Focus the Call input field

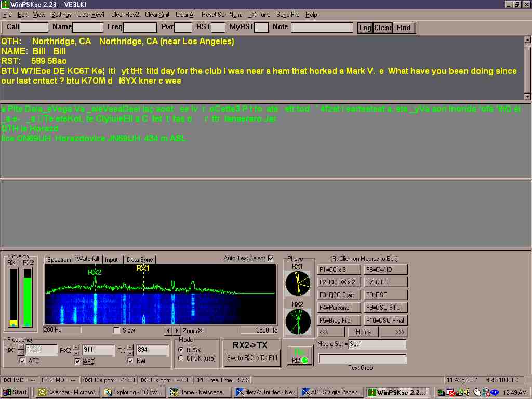tap(34, 27)
